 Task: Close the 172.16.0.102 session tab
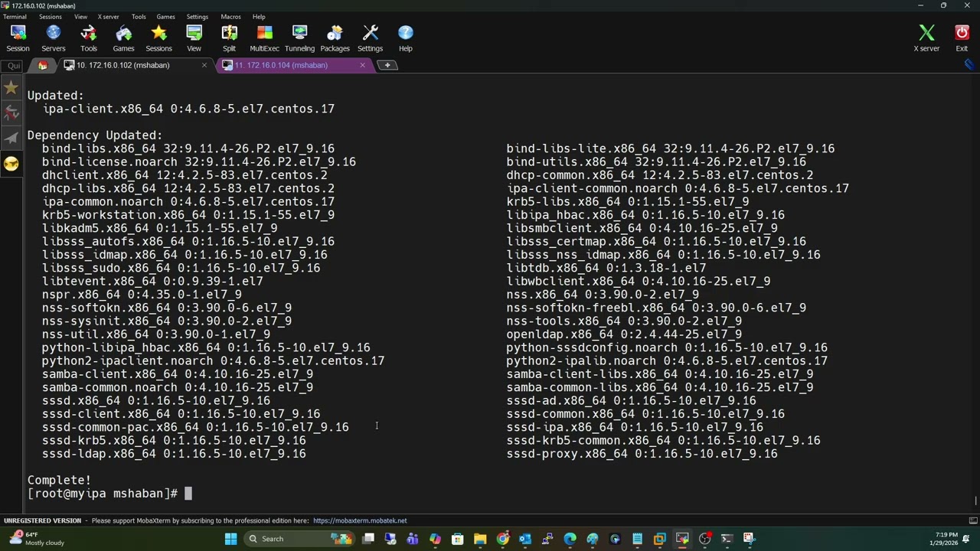click(204, 65)
